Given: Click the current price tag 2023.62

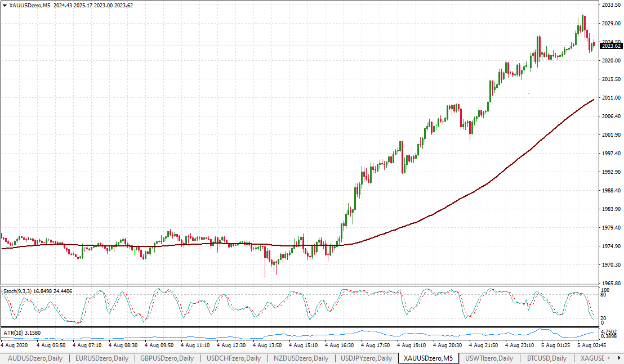Looking at the screenshot, I should pos(610,47).
